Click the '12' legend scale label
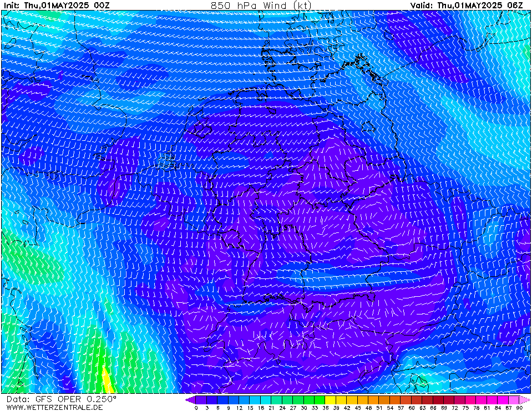Image resolution: width=532 pixels, height=411 pixels. click(x=239, y=408)
